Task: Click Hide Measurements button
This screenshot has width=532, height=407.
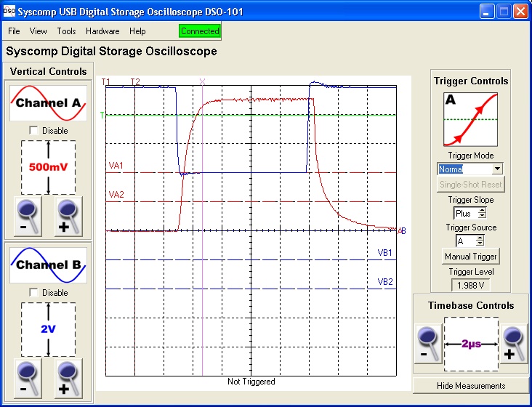Action: click(x=470, y=385)
